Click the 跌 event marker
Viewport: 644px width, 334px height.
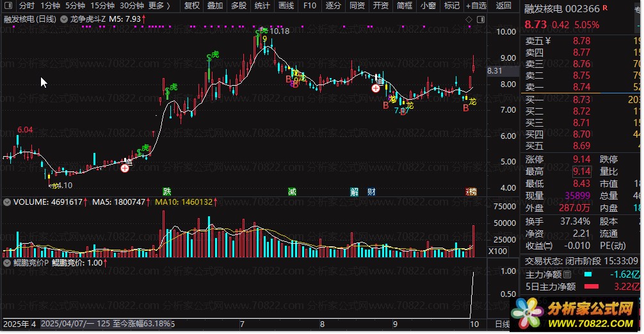coord(166,191)
